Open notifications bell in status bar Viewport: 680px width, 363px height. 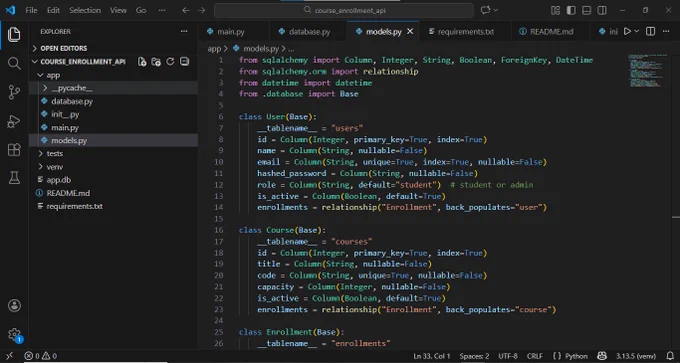[x=670, y=356]
